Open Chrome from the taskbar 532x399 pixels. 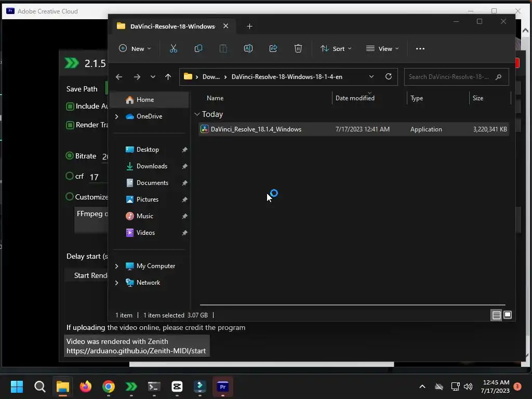click(109, 387)
